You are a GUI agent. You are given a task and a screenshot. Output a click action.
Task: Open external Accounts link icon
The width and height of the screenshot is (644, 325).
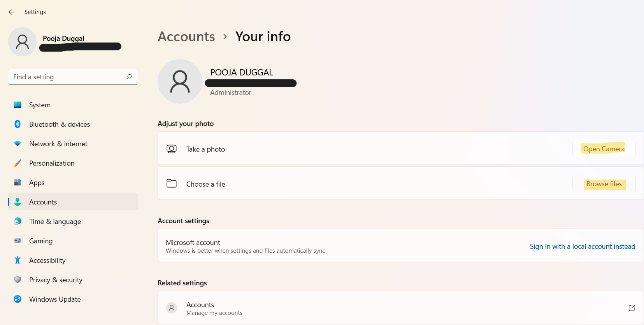632,308
